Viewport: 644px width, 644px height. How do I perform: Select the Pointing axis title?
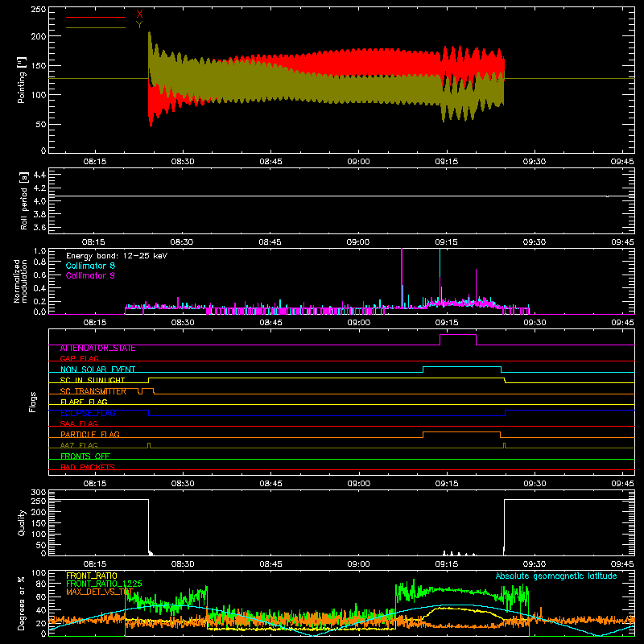[x=22, y=80]
